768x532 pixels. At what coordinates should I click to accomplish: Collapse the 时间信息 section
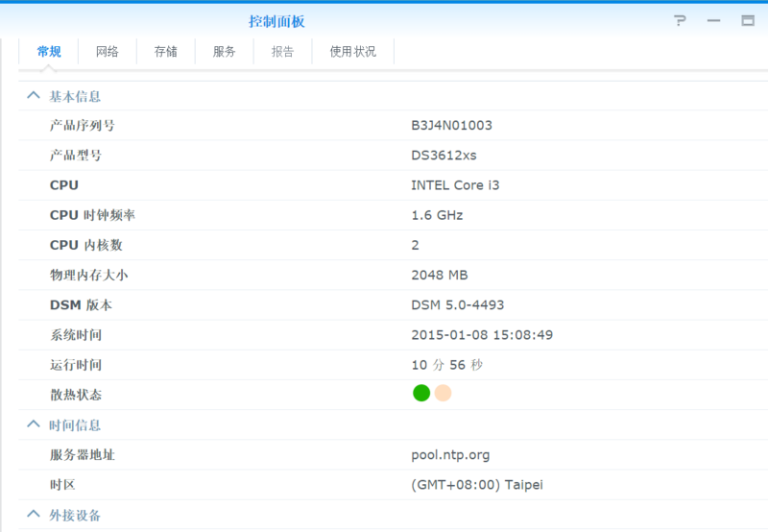[x=34, y=423]
